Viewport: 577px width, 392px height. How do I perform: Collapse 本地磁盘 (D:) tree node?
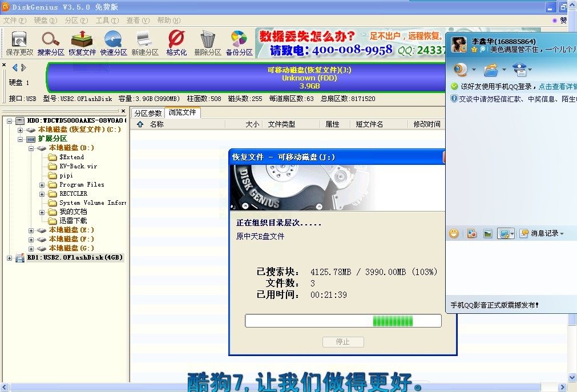click(x=31, y=148)
